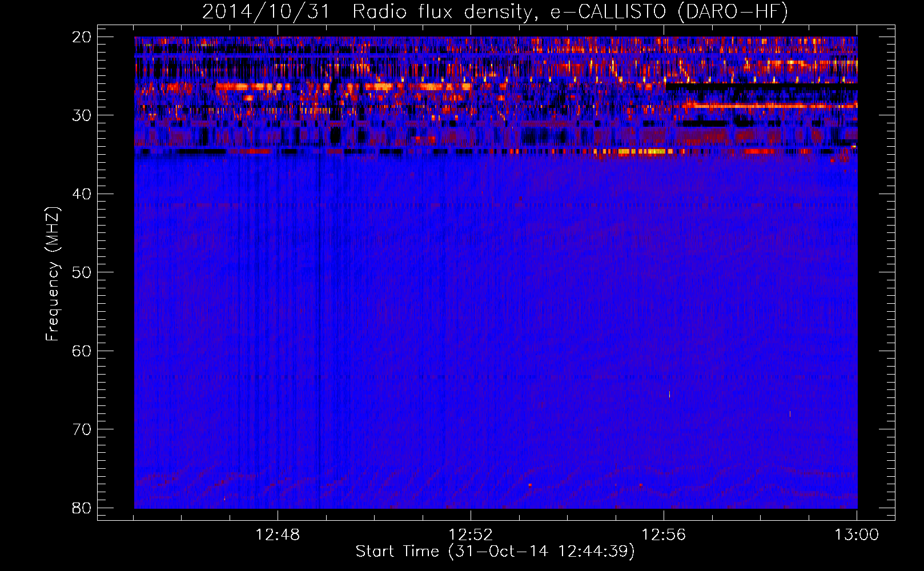Viewport: 924px width, 571px height.
Task: Click the 'Frequency (MHZ)' y-axis label
Action: click(x=53, y=274)
